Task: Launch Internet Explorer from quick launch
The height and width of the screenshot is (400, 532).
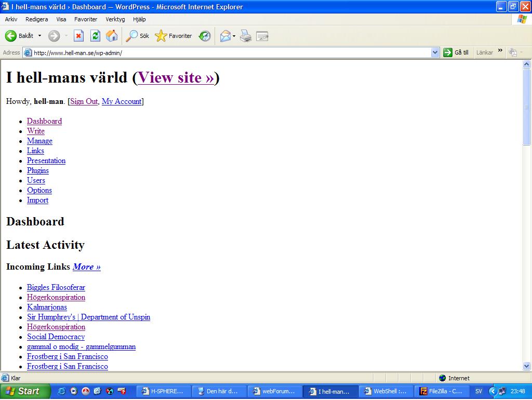Action: (x=61, y=391)
